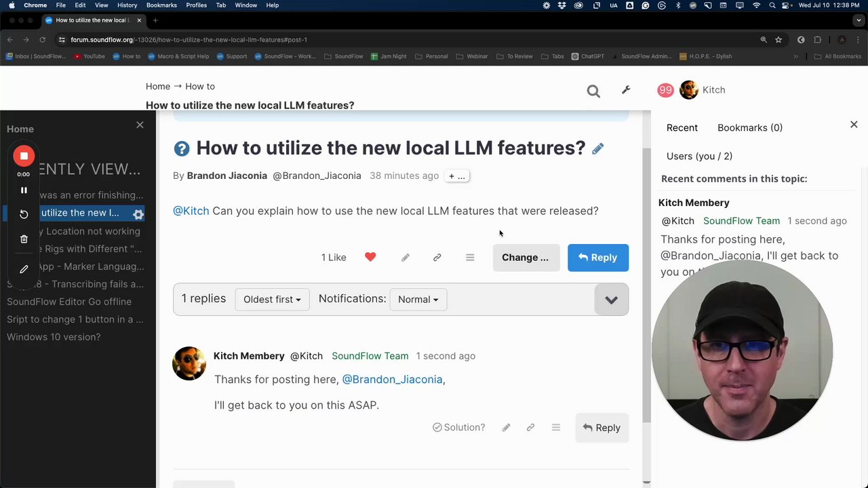Stop the screen recording with the red button
The image size is (868, 488).
pyautogui.click(x=24, y=156)
